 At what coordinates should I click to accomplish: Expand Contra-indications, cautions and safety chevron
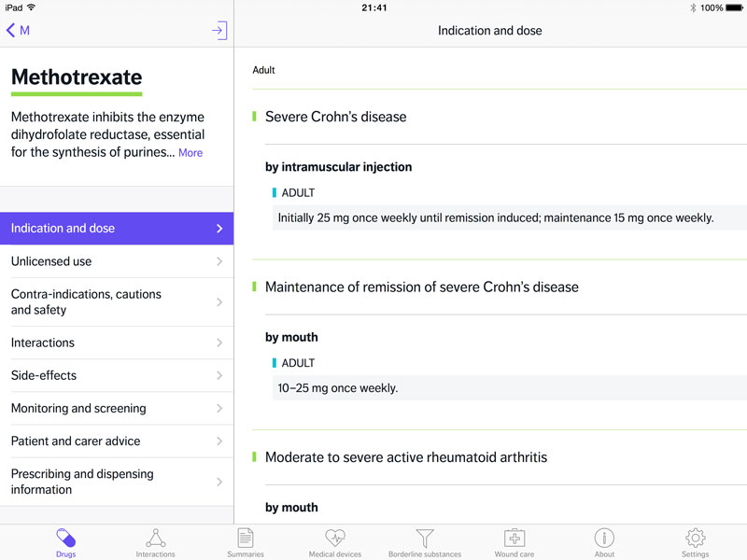pos(219,301)
